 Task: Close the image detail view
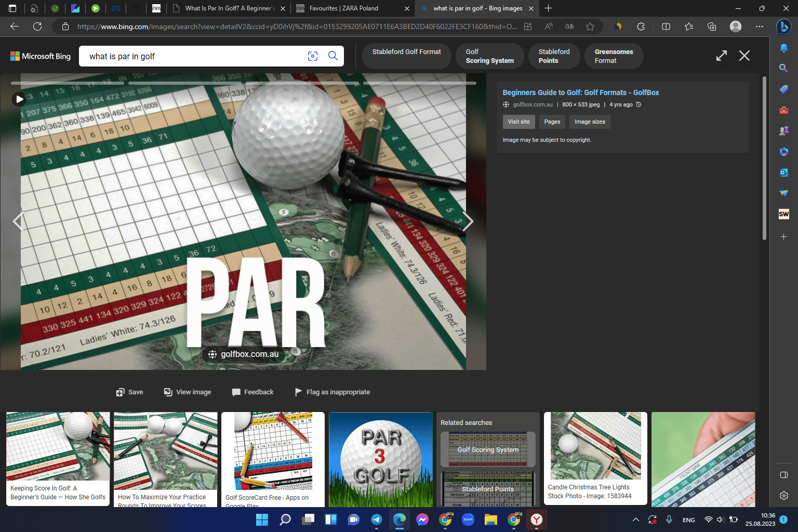744,56
